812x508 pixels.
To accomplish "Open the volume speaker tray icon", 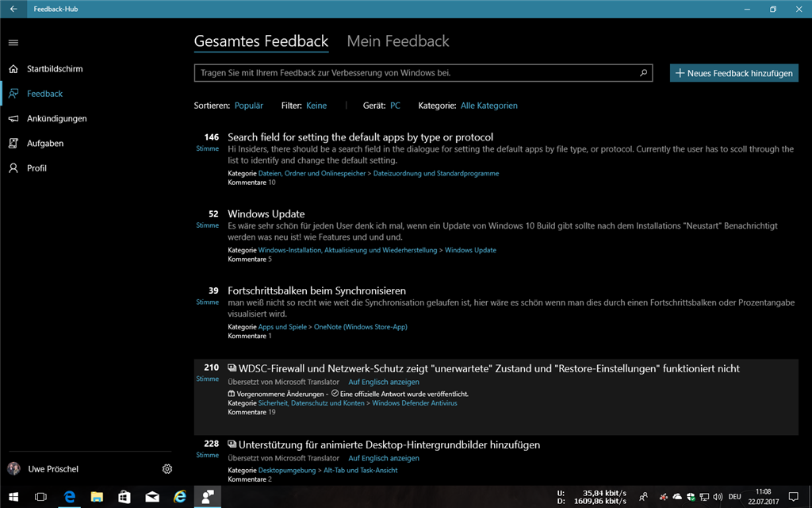I will click(718, 497).
